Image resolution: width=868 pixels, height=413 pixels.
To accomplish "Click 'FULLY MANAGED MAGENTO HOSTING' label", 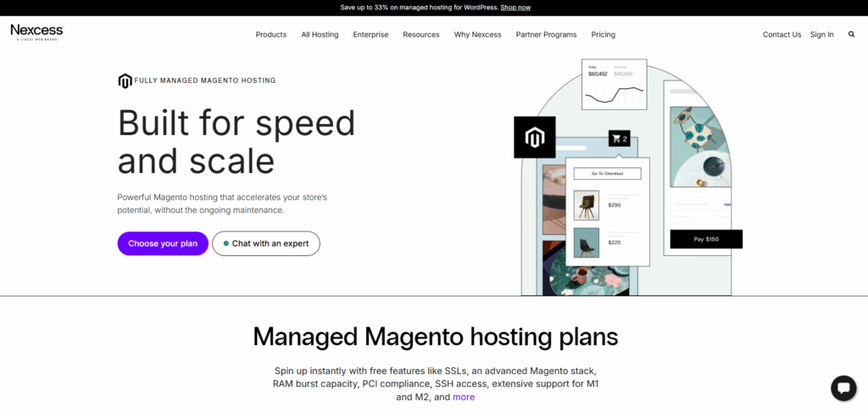I will tap(205, 81).
